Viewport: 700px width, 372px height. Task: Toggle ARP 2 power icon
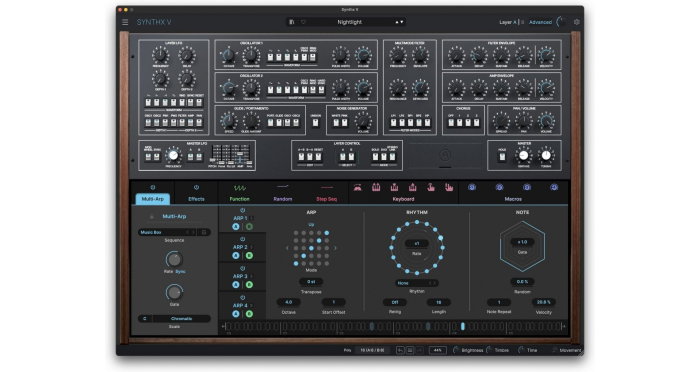pos(242,239)
